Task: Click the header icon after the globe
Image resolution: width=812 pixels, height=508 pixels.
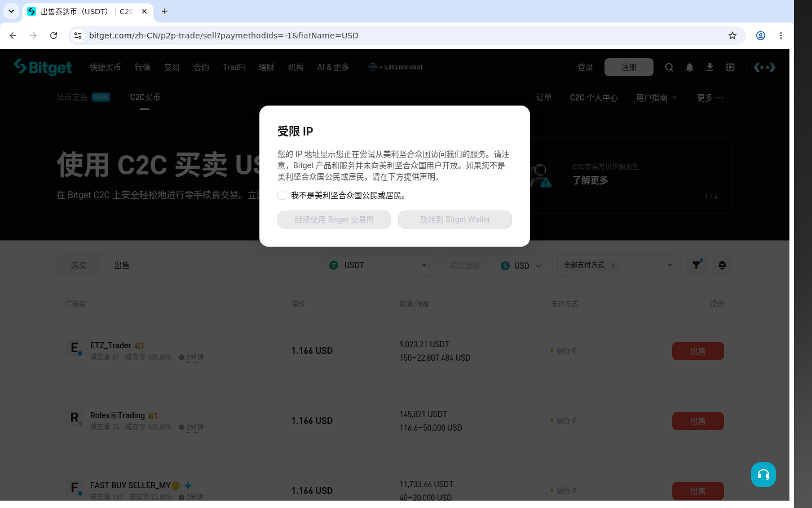Action: pos(765,67)
